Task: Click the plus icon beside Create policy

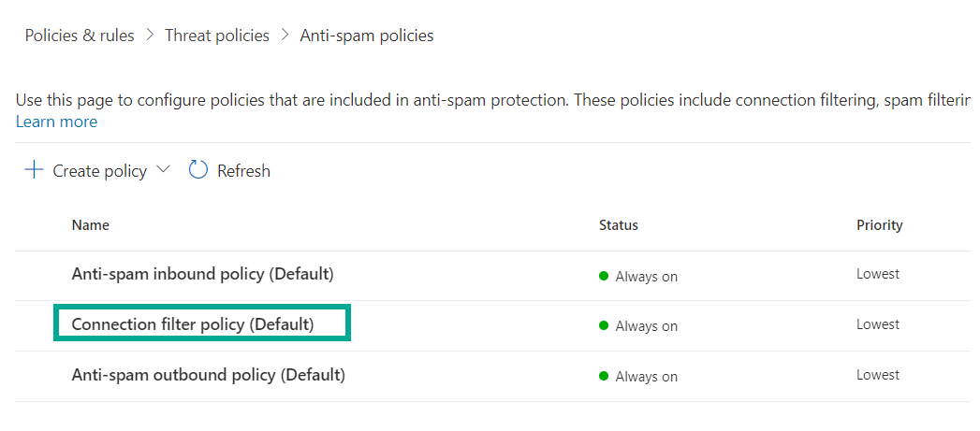Action: coord(34,170)
